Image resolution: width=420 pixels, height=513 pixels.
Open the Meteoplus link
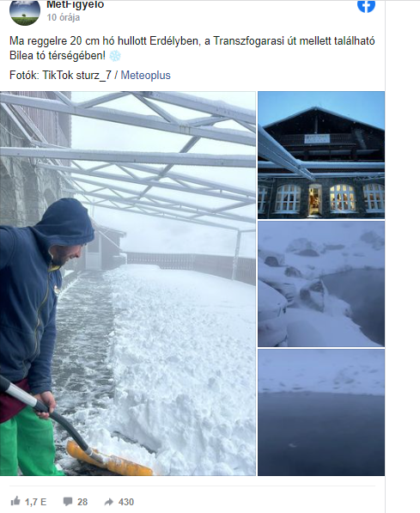coord(145,76)
